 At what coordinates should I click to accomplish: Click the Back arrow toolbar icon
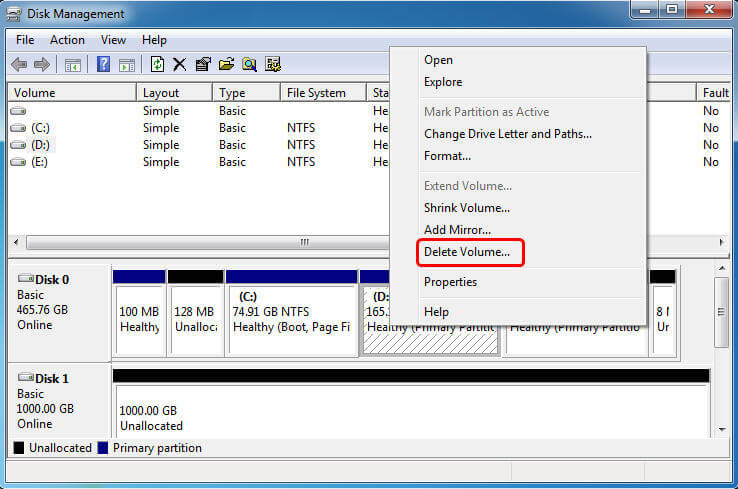pos(18,65)
